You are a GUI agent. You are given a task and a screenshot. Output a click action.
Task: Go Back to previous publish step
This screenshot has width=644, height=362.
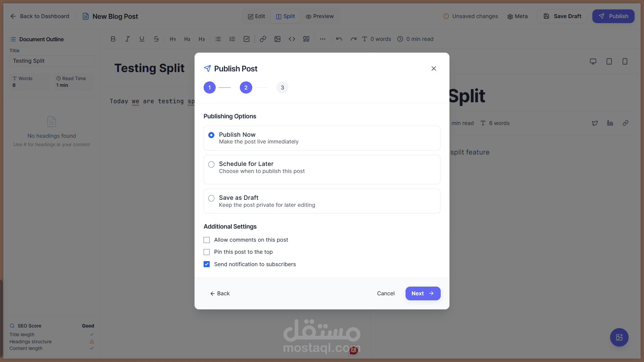coord(220,293)
